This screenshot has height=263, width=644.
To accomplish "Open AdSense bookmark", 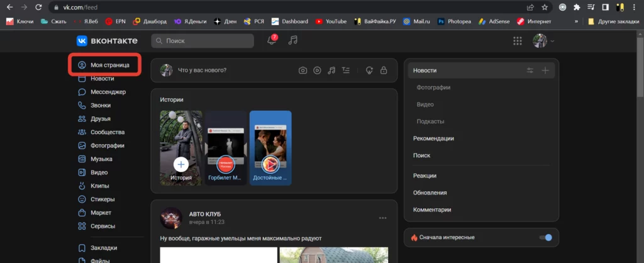I will tap(493, 21).
